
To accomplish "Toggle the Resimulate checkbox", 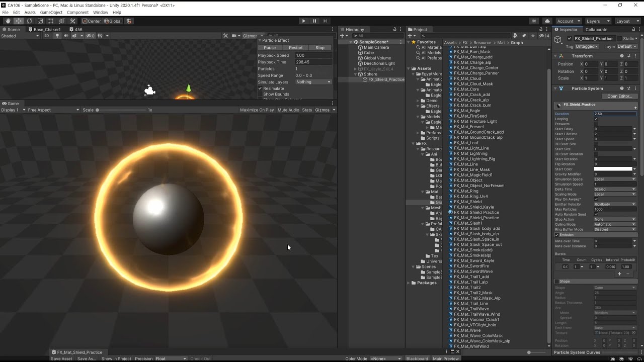I will (x=260, y=88).
